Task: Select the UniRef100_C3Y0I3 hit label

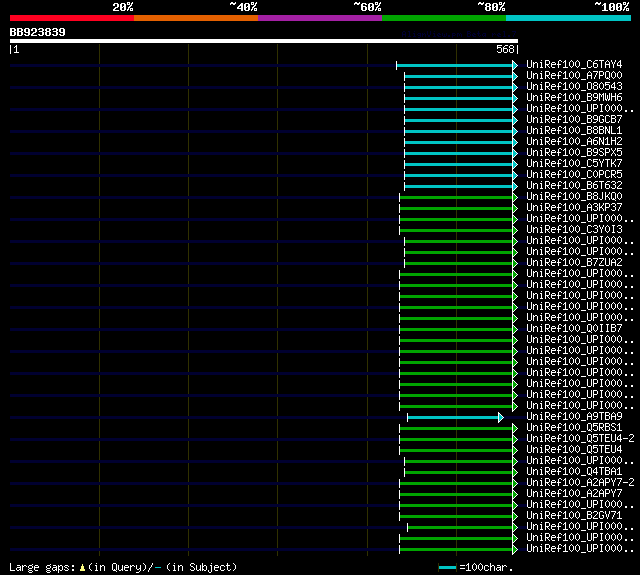Action: tap(574, 230)
